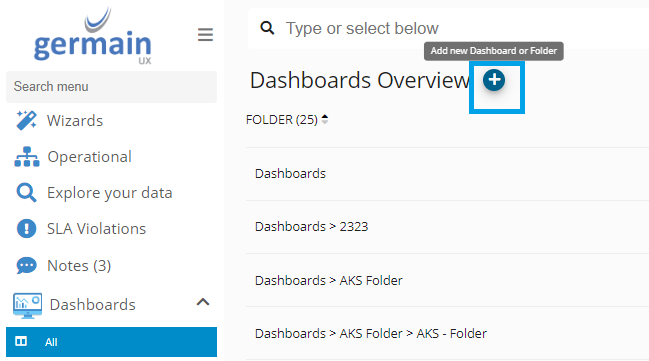
Task: Click the Dashboards monitor icon
Action: pyautogui.click(x=27, y=306)
